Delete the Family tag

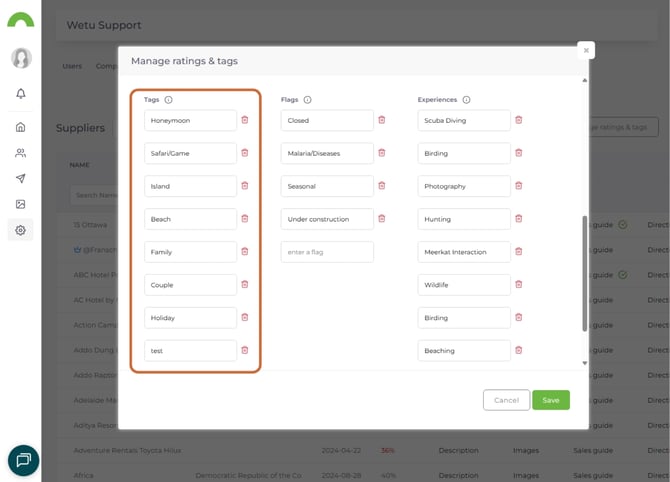pyautogui.click(x=245, y=252)
